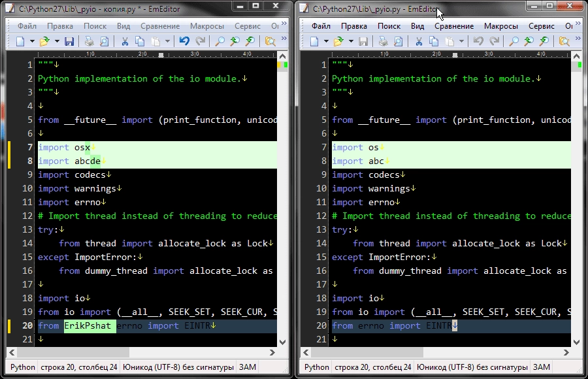Expand New file dropdown arrow, right window
Image resolution: width=588 pixels, height=379 pixels.
pyautogui.click(x=326, y=41)
